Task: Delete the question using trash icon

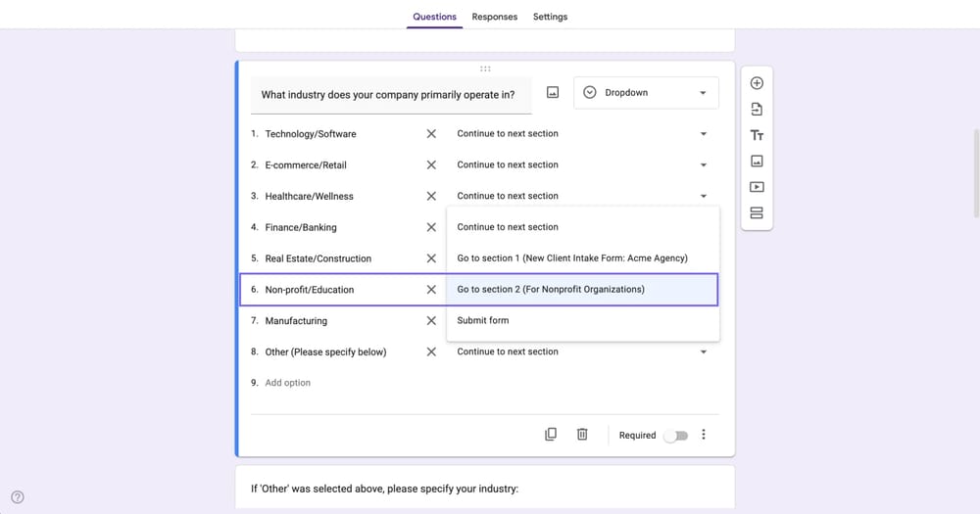Action: point(582,435)
